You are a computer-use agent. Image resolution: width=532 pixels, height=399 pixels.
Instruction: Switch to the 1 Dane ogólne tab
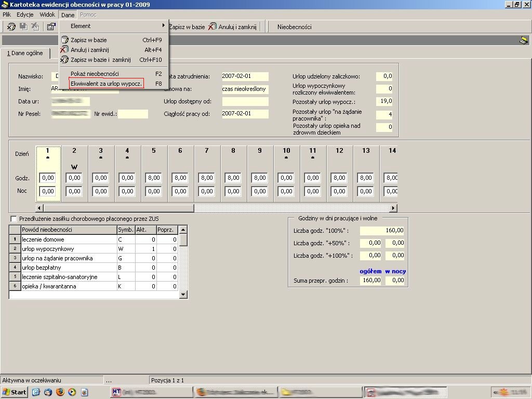point(25,53)
